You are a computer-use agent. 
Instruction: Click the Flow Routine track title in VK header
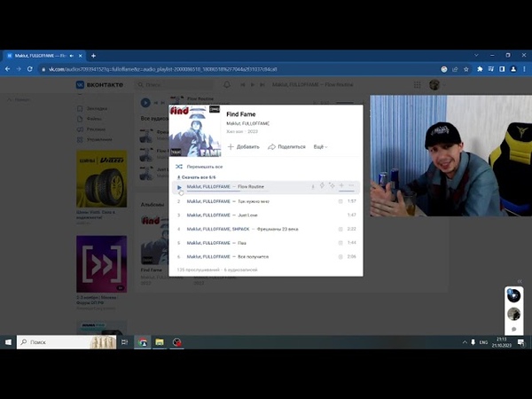pyautogui.click(x=312, y=84)
